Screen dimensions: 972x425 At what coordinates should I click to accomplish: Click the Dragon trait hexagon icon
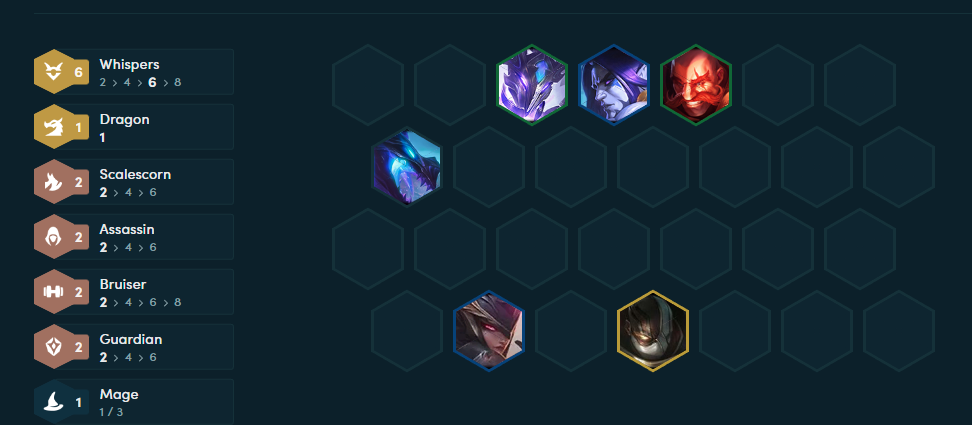pos(55,126)
